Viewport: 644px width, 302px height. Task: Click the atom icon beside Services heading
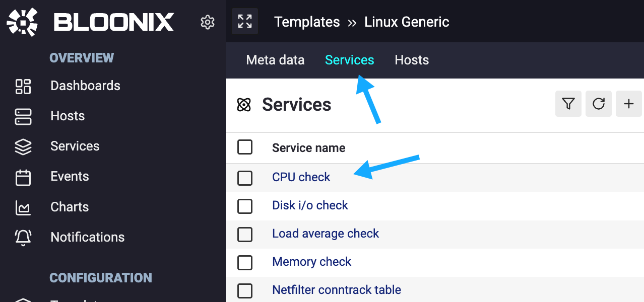(244, 105)
